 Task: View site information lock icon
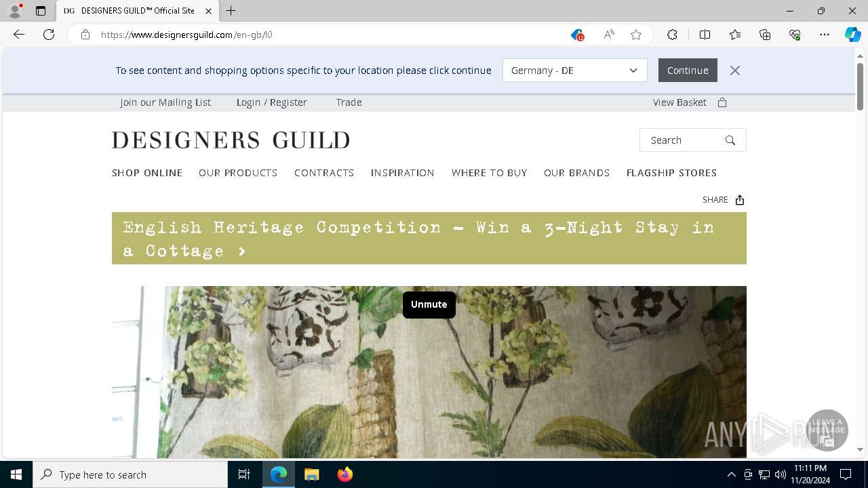coord(85,35)
